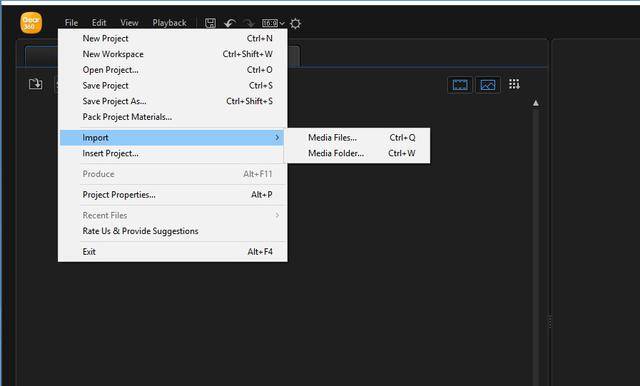640x386 pixels.
Task: Open the File menu
Action: [x=71, y=23]
